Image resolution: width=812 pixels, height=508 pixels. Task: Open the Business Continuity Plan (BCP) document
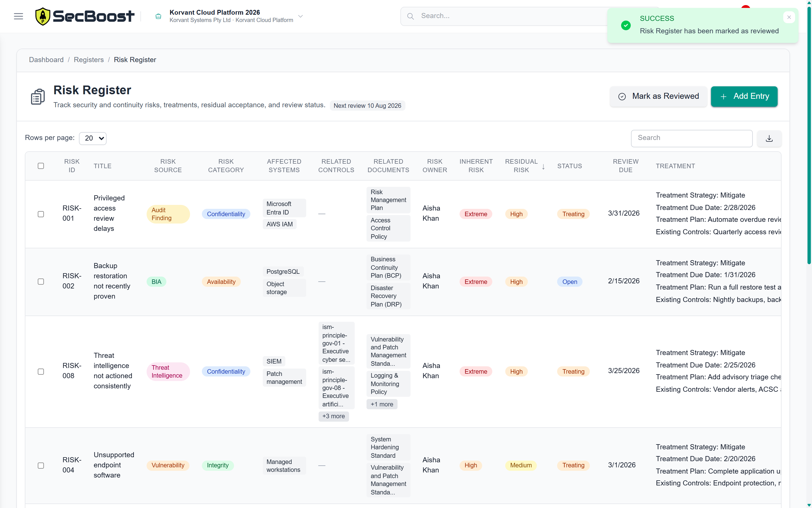pyautogui.click(x=388, y=268)
